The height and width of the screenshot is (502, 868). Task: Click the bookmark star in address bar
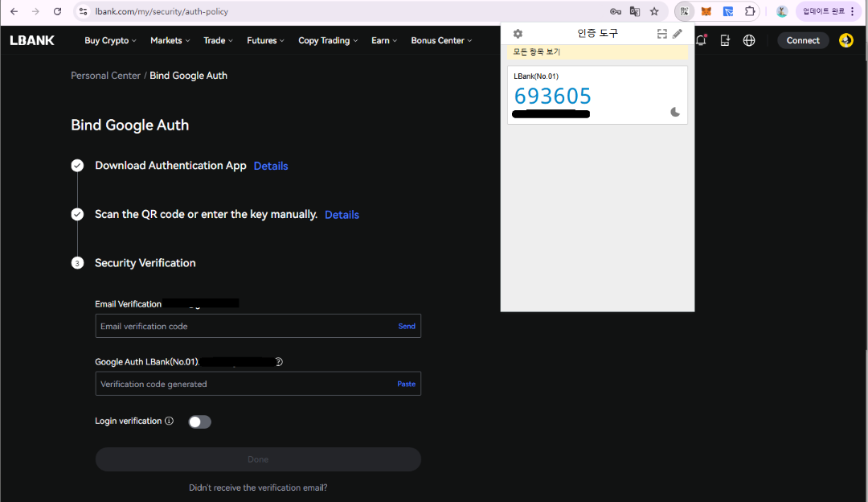654,11
